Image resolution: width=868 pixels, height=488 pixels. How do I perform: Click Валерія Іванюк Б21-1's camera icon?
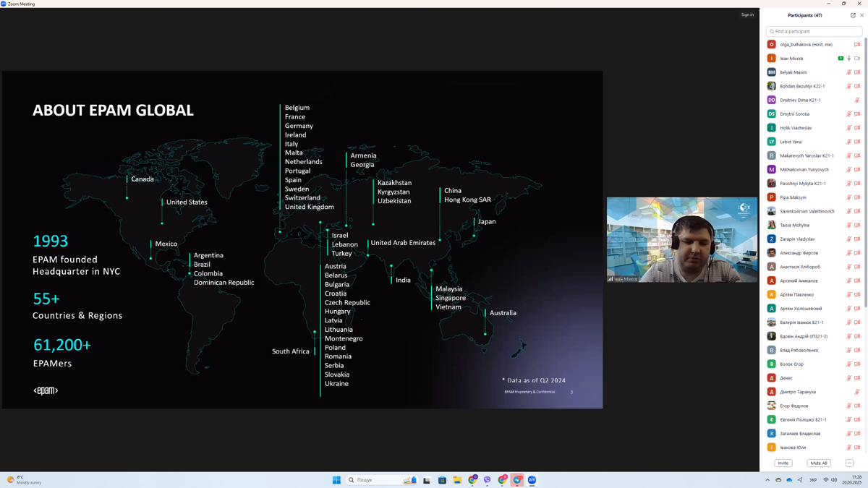coord(857,322)
